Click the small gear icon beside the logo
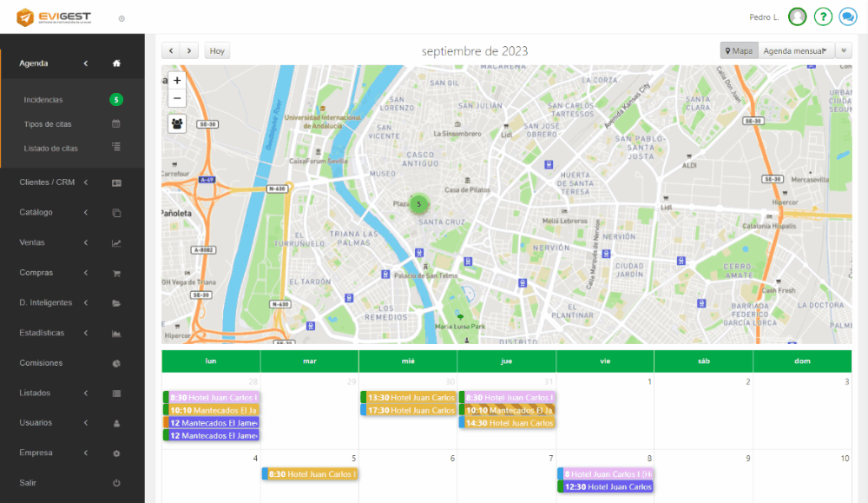 point(122,18)
